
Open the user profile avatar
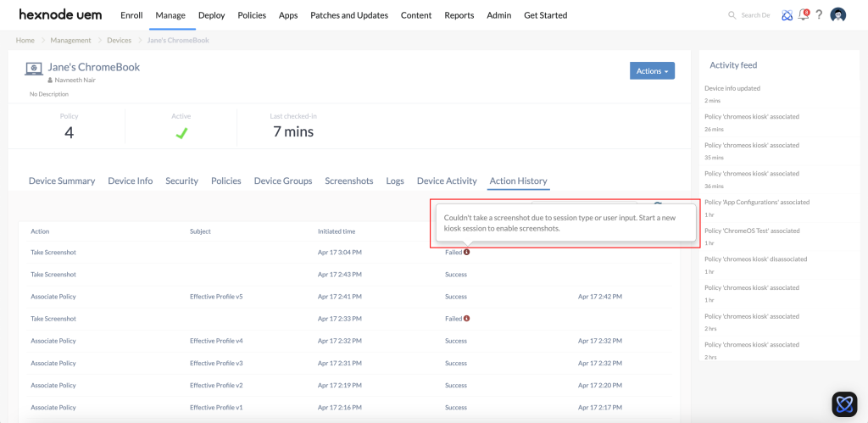click(x=838, y=15)
